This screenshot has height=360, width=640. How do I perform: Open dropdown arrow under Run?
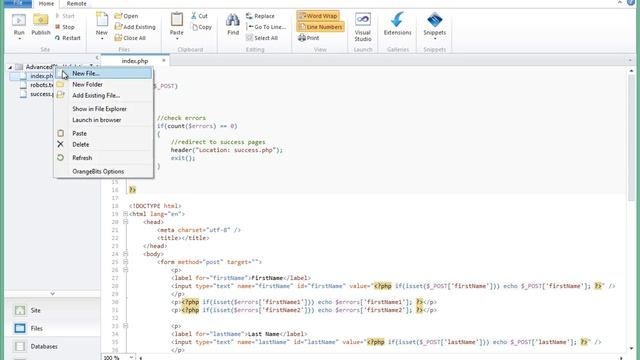(x=19, y=39)
